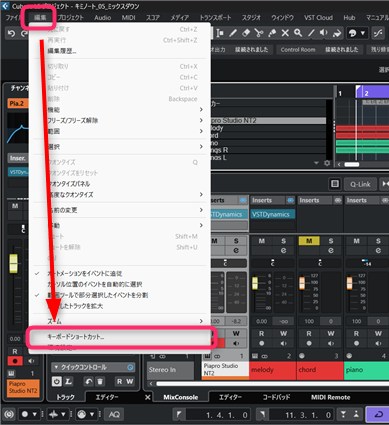Select the Draw pencil tool
Viewport: 389px width, 425px height.
point(233,33)
